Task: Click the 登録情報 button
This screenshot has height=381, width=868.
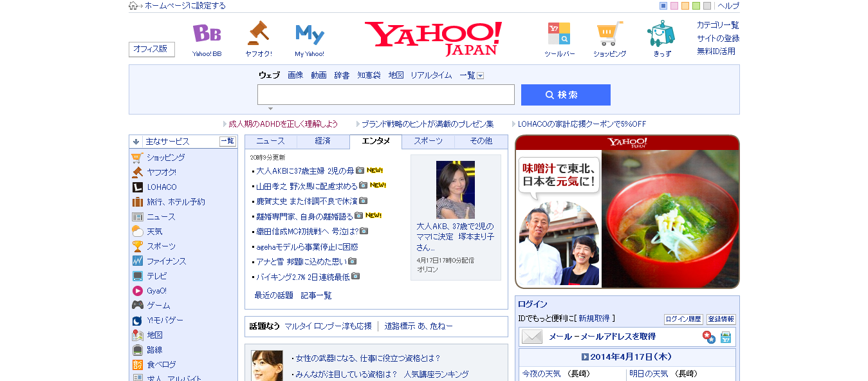Action: [721, 319]
